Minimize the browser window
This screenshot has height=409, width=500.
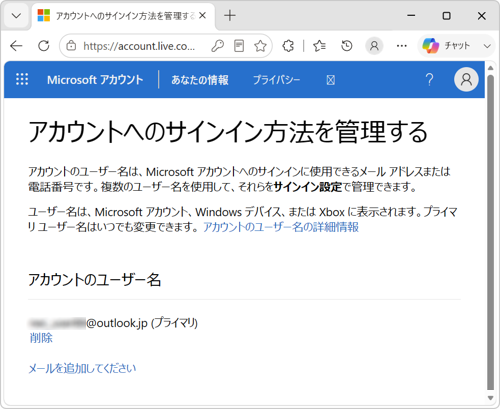(x=411, y=15)
